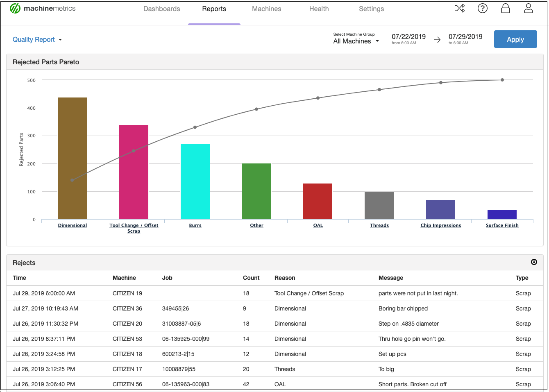Click the Apply button
Screen dimensions: 549x392
click(x=515, y=39)
